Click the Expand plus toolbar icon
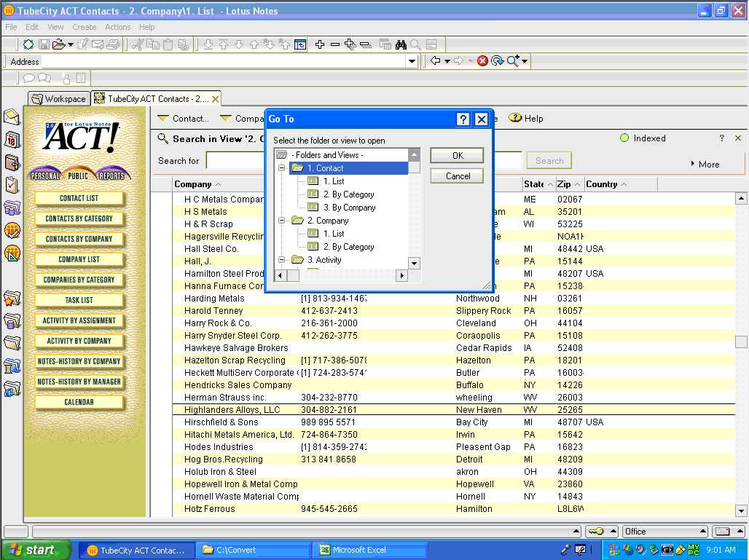The image size is (749, 560). click(320, 44)
